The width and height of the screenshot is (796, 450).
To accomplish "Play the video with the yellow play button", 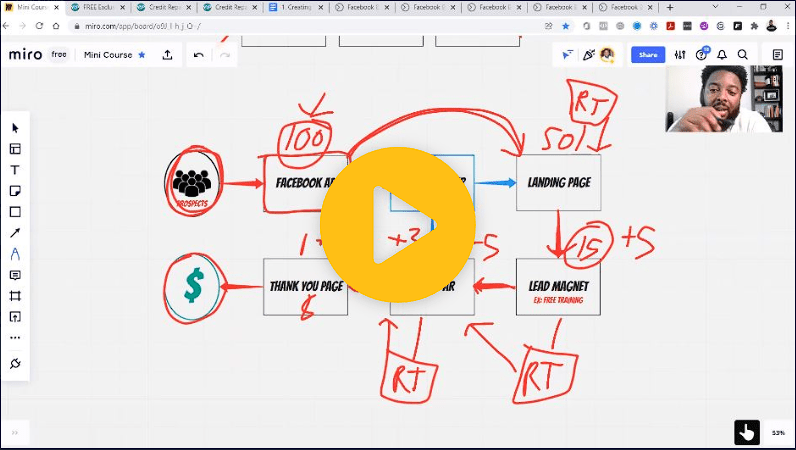I will coord(398,224).
